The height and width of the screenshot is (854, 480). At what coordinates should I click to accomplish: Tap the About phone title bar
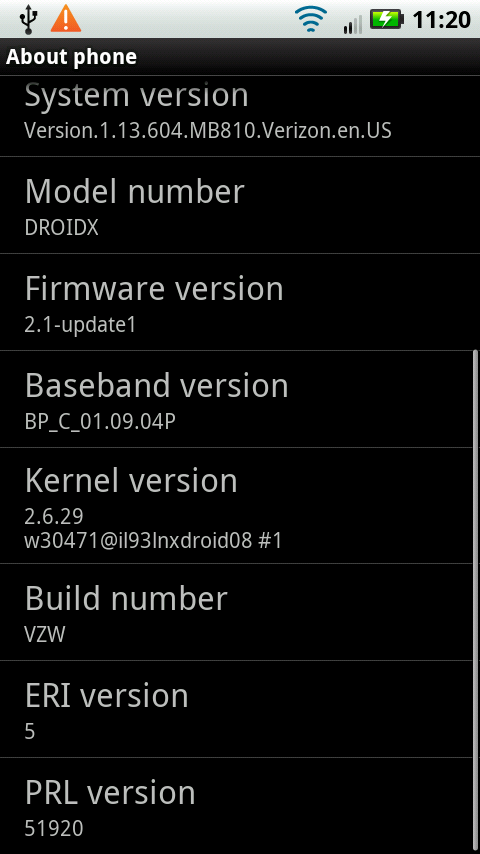[x=240, y=57]
